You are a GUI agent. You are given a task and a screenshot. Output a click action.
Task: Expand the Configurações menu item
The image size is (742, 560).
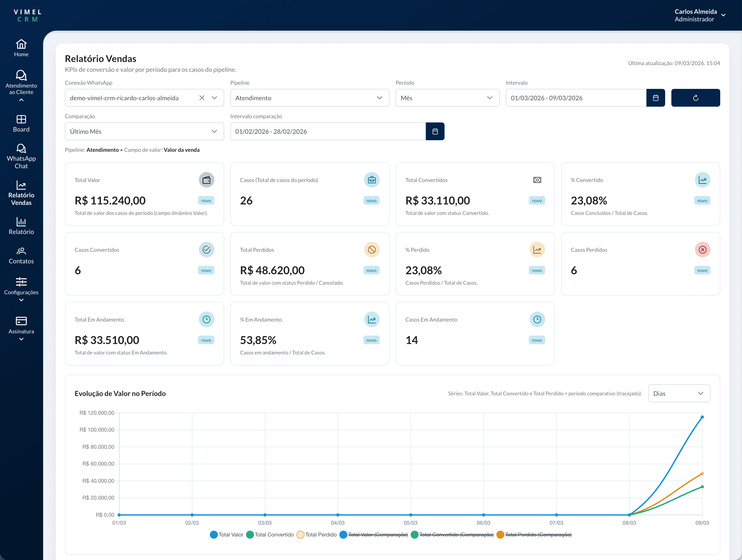[21, 289]
